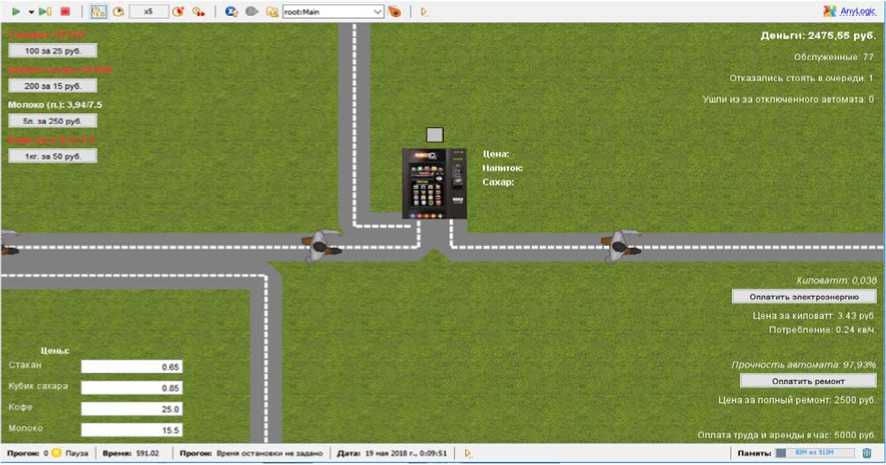Click the Step forward simulation icon

click(45, 11)
